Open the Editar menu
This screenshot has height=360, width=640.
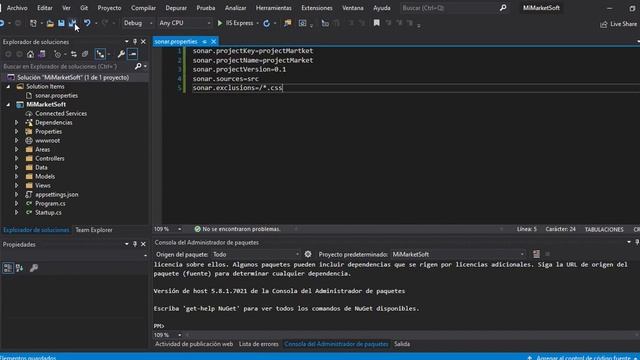[x=45, y=8]
